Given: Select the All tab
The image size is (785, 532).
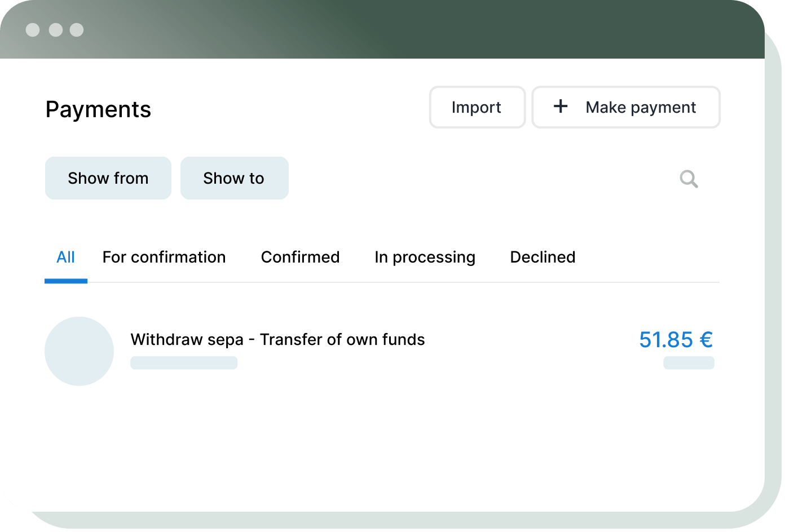Looking at the screenshot, I should click(x=65, y=258).
